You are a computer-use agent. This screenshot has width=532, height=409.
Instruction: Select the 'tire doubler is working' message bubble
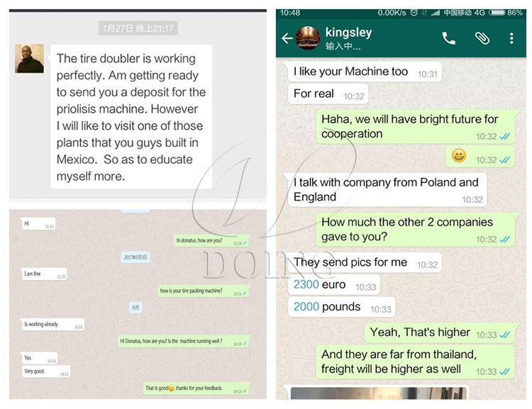click(x=131, y=117)
